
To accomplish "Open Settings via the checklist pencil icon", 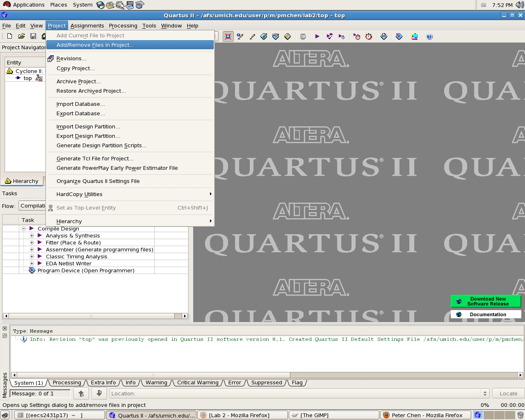I will pyautogui.click(x=240, y=37).
